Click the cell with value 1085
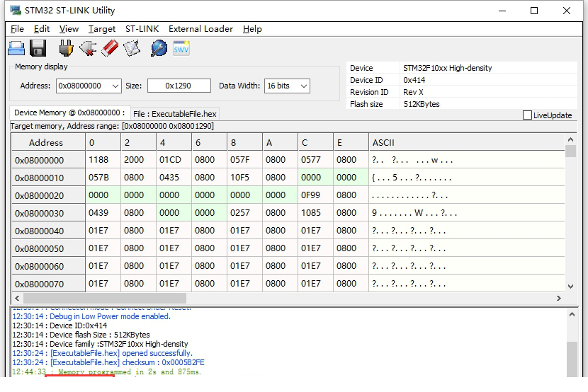The width and height of the screenshot is (588, 392). [316, 213]
